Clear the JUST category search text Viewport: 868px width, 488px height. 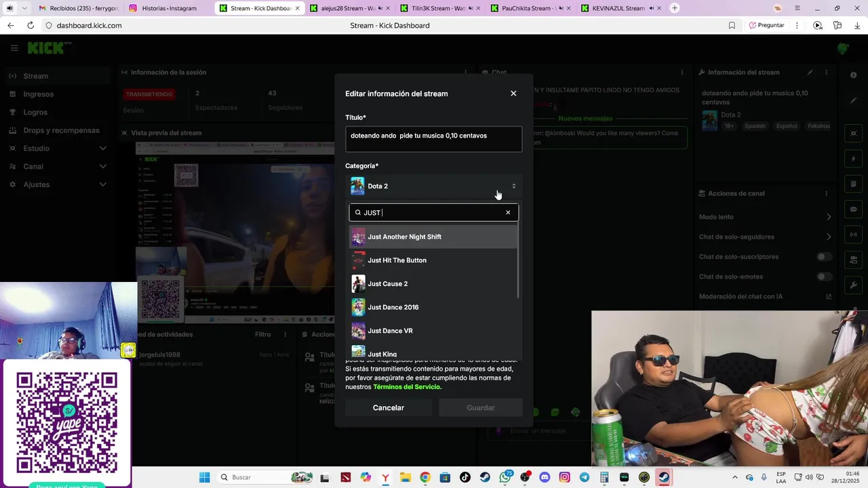508,213
